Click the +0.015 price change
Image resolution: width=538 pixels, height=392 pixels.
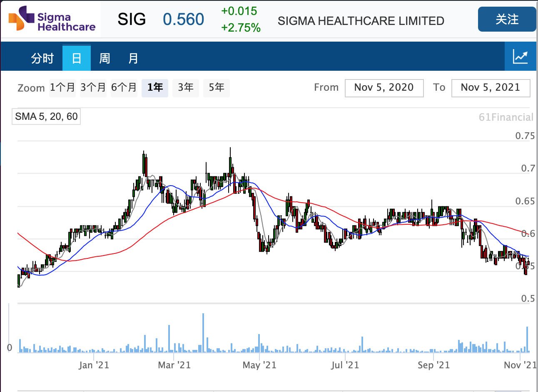tap(239, 11)
